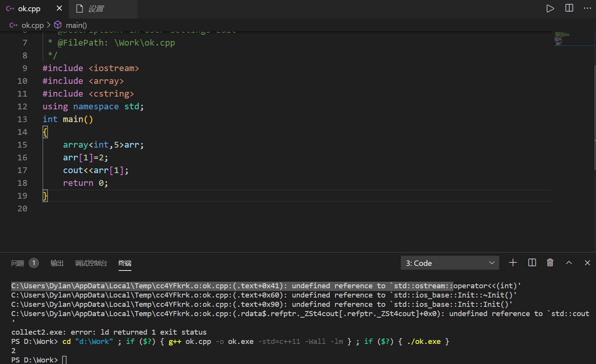This screenshot has width=596, height=364.
Task: Close the terminal panel
Action: (x=587, y=263)
